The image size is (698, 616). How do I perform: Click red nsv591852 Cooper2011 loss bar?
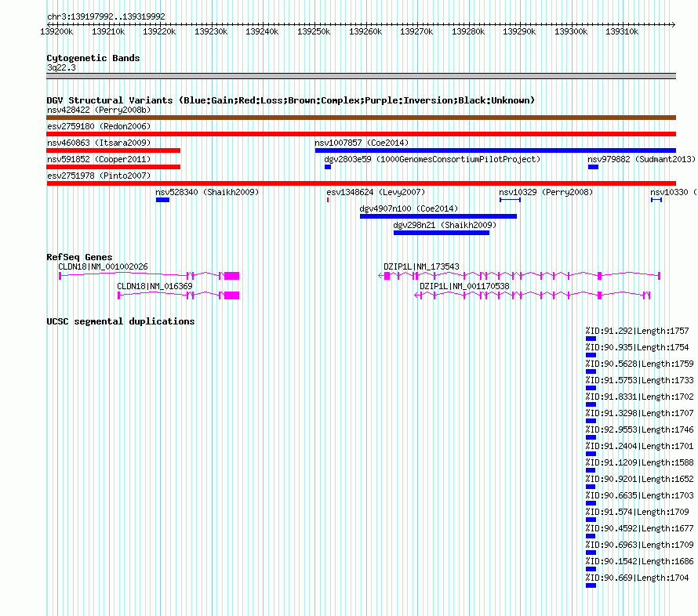114,167
